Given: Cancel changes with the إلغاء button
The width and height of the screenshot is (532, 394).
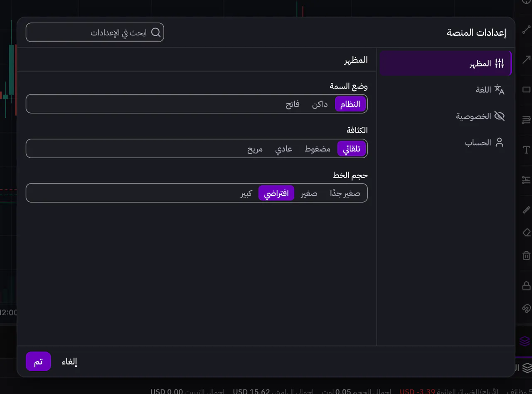Looking at the screenshot, I should 69,362.
